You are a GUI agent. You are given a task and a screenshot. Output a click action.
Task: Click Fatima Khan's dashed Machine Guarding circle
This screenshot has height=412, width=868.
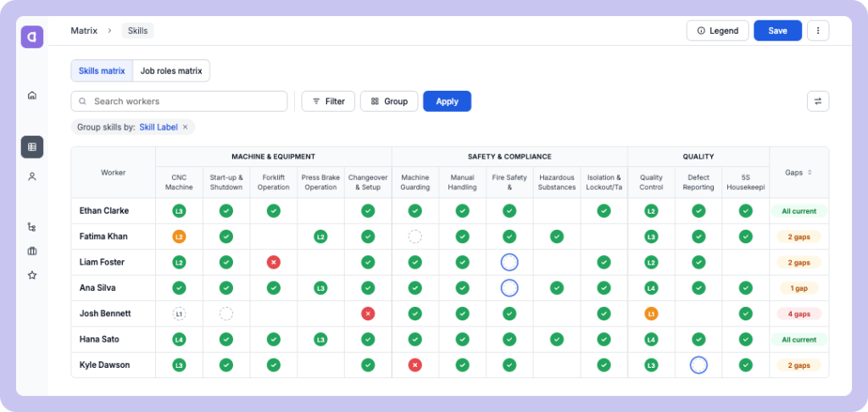pos(415,237)
